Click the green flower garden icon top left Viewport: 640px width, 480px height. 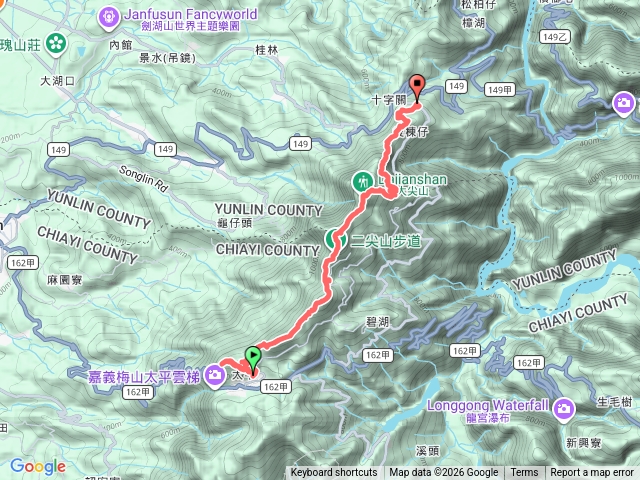(56, 43)
